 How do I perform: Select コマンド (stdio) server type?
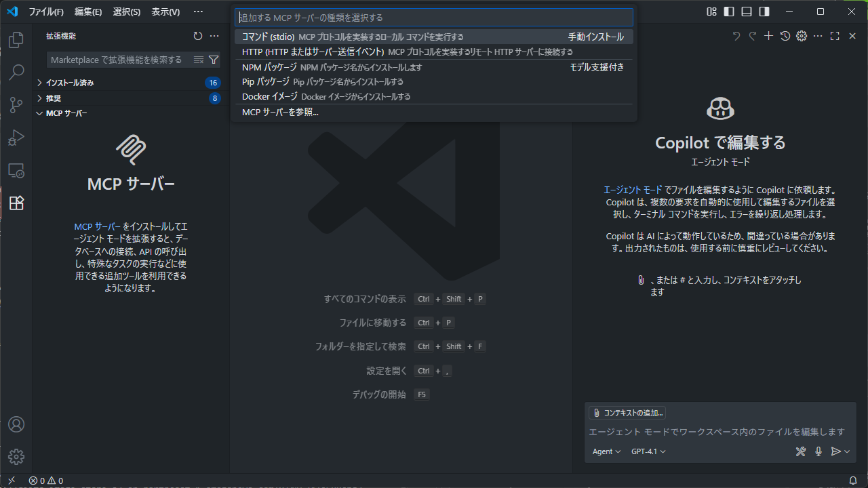click(434, 37)
